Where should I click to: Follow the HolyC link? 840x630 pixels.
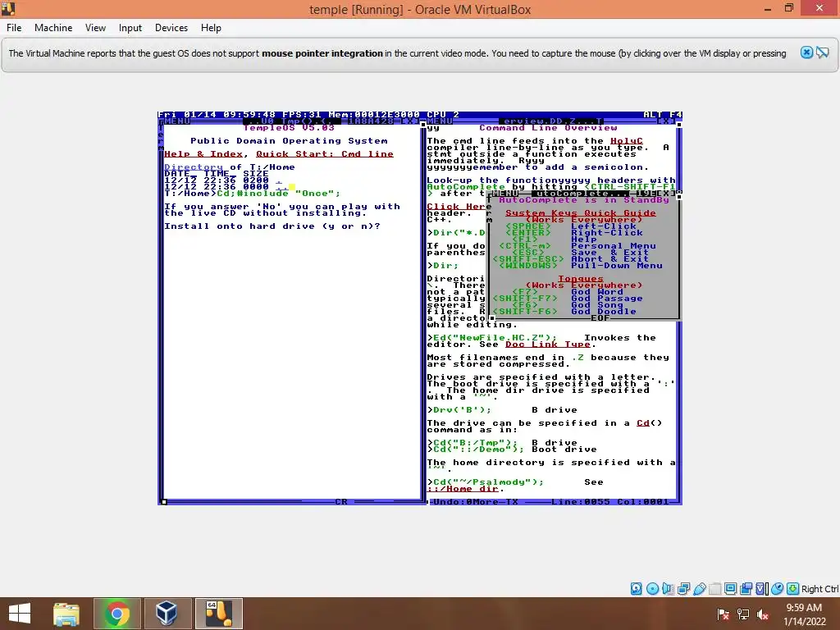click(x=626, y=141)
